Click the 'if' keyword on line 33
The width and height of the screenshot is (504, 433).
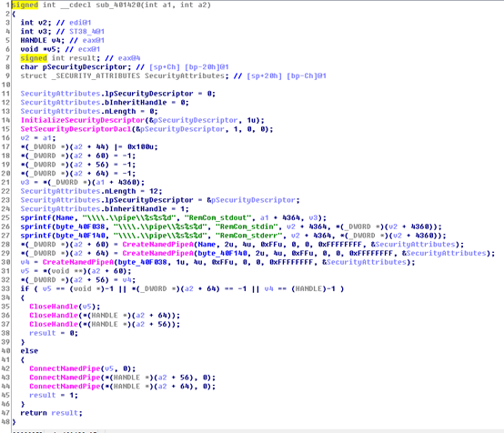click(x=25, y=288)
